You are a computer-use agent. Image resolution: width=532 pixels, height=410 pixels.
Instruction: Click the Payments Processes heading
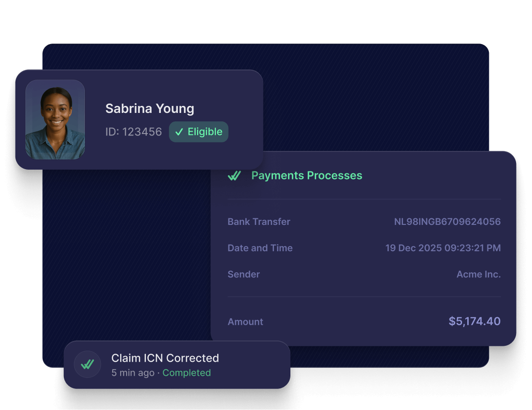tap(307, 176)
